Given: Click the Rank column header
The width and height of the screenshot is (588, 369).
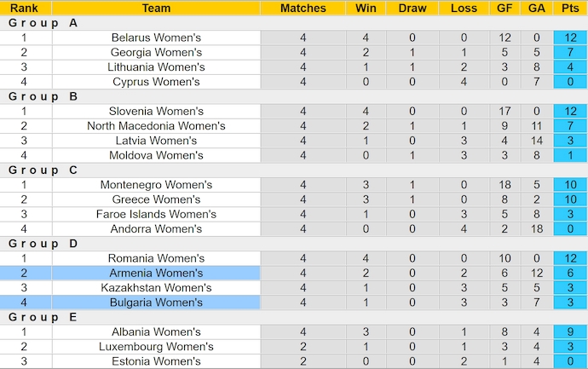Looking at the screenshot, I should [24, 8].
